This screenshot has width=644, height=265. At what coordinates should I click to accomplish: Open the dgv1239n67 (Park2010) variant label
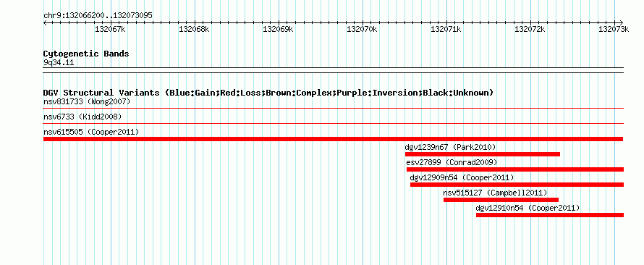pos(450,147)
